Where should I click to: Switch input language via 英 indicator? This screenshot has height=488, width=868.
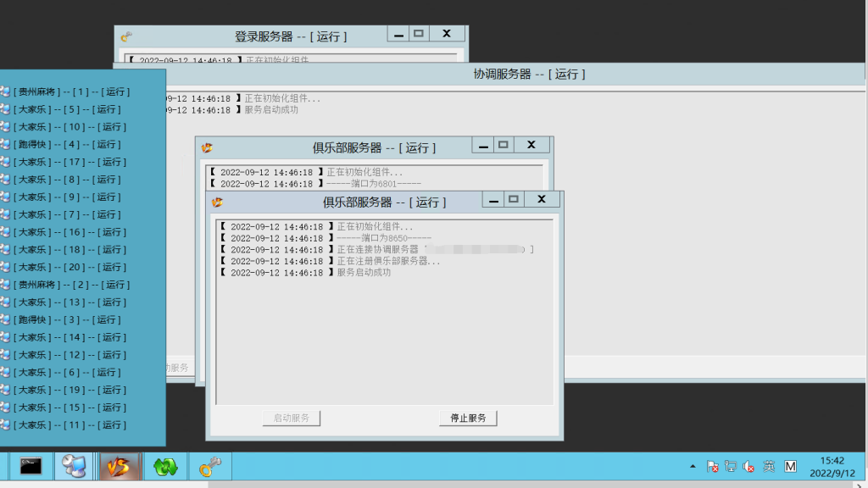pos(769,467)
